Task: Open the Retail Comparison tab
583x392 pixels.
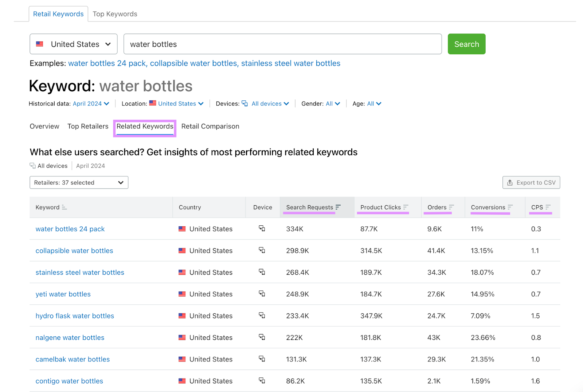Action: coord(210,126)
